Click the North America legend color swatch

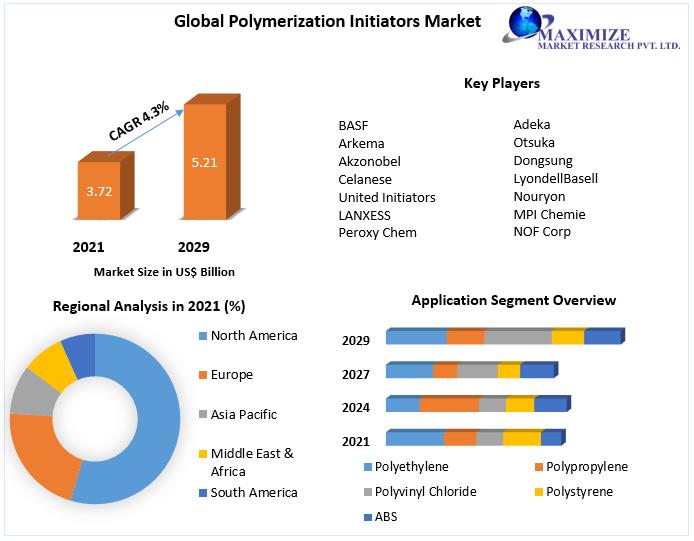click(x=203, y=336)
